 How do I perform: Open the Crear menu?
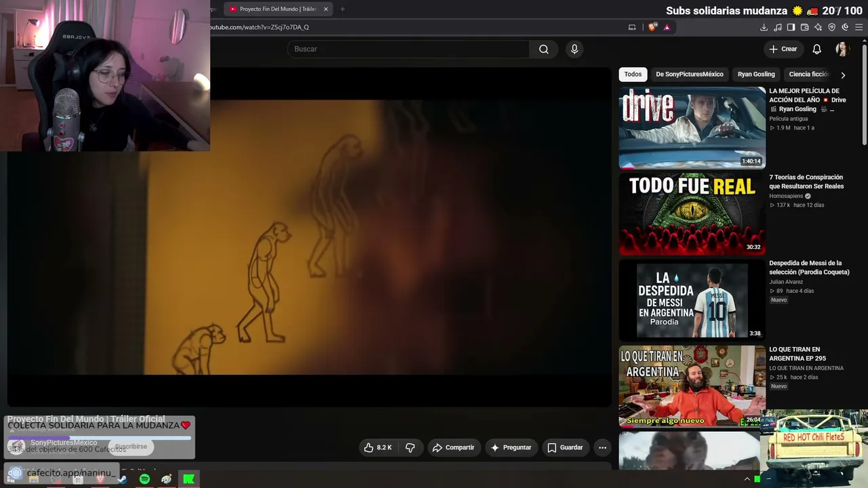(x=783, y=49)
